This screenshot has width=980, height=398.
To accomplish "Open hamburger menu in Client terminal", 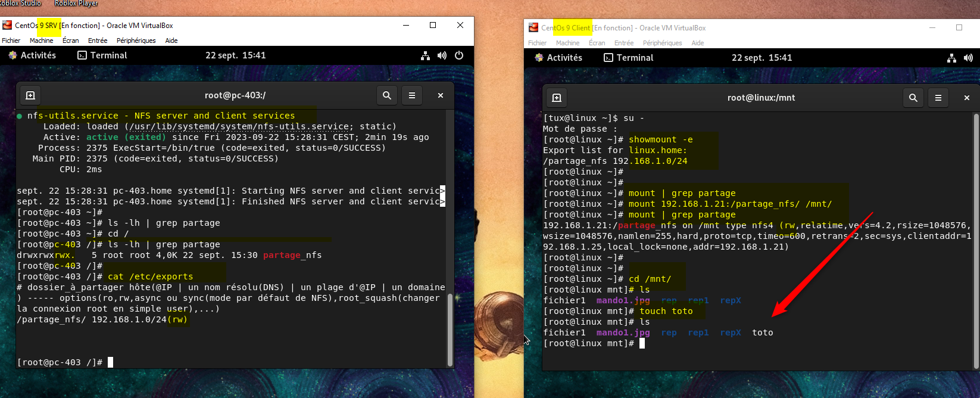I will (938, 98).
